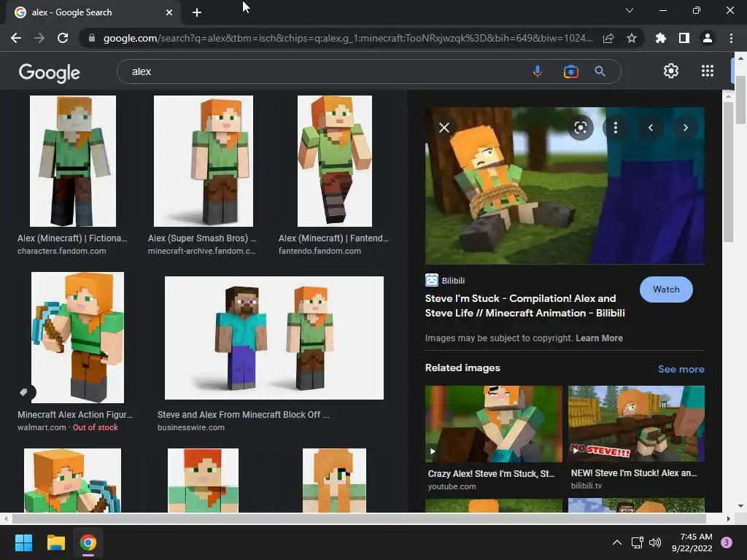The width and height of the screenshot is (747, 560).
Task: Open the clock showing 7:45 AM
Action: click(692, 542)
